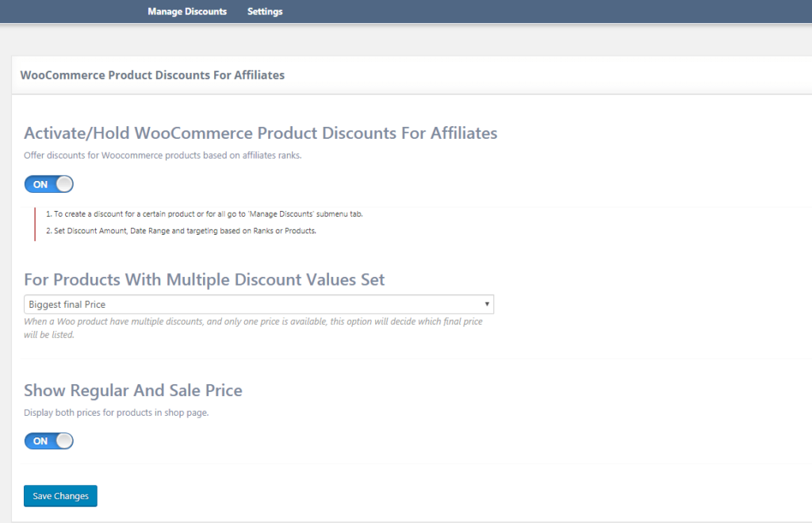The image size is (812, 523).
Task: Click the ON label in the sale price switch
Action: (40, 441)
